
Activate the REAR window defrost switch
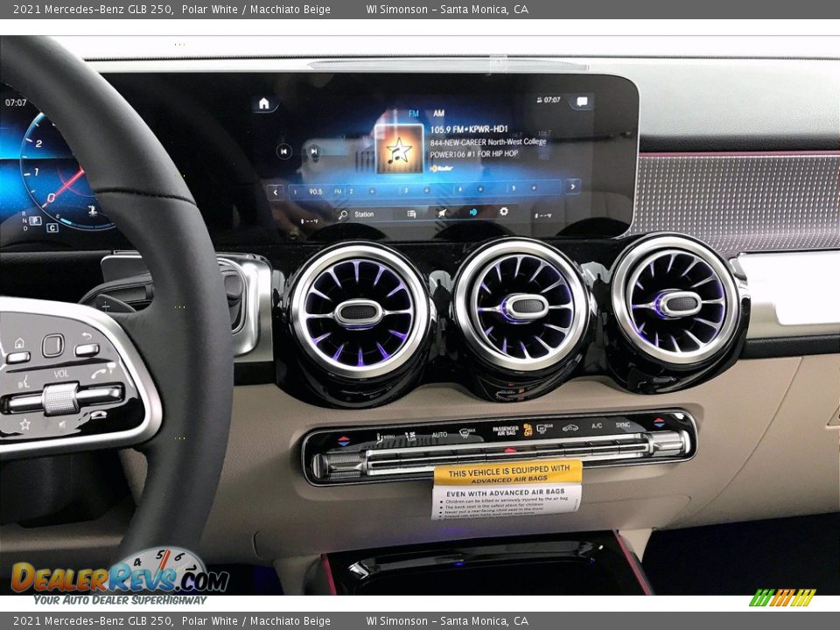[544, 429]
